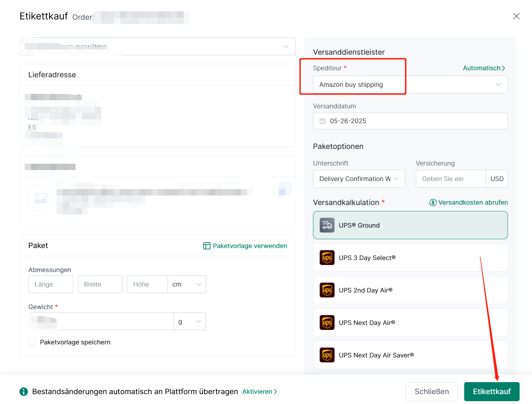Click the product image placeholder thumbnail

[x=41, y=198]
